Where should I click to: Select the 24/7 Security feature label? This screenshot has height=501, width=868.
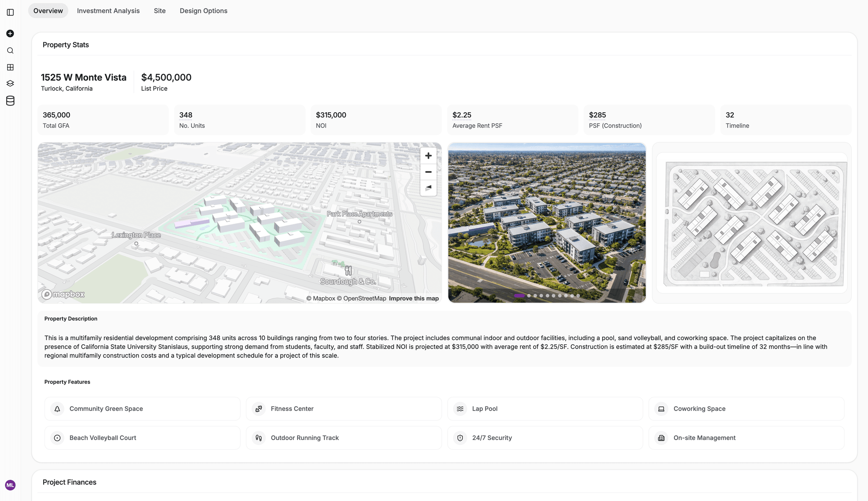[x=492, y=438]
